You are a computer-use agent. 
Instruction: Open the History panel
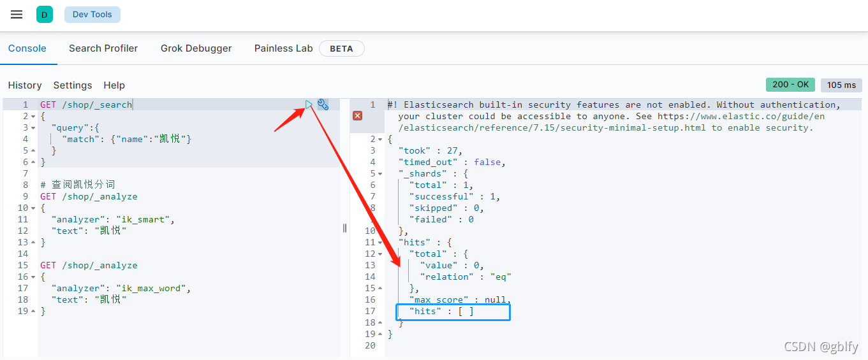click(25, 85)
